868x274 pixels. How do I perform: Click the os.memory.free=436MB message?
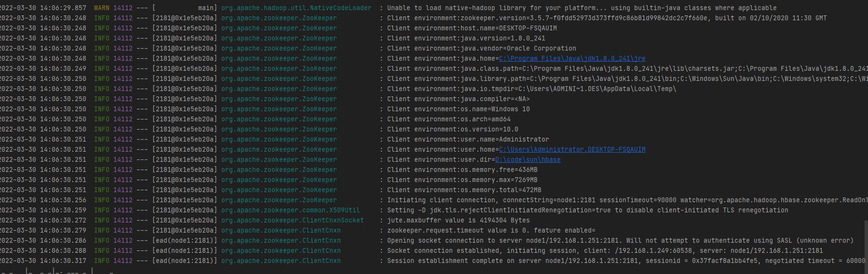click(x=462, y=170)
